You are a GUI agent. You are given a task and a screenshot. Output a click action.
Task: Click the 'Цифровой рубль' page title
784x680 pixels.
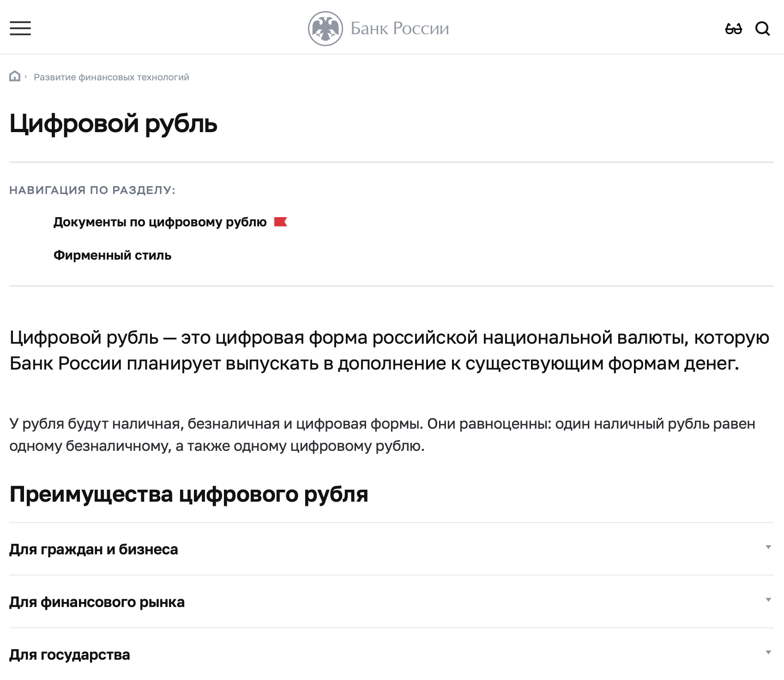click(113, 124)
